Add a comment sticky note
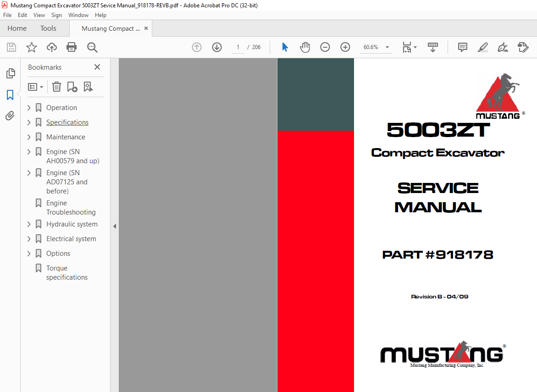Image resolution: width=537 pixels, height=392 pixels. (x=462, y=47)
